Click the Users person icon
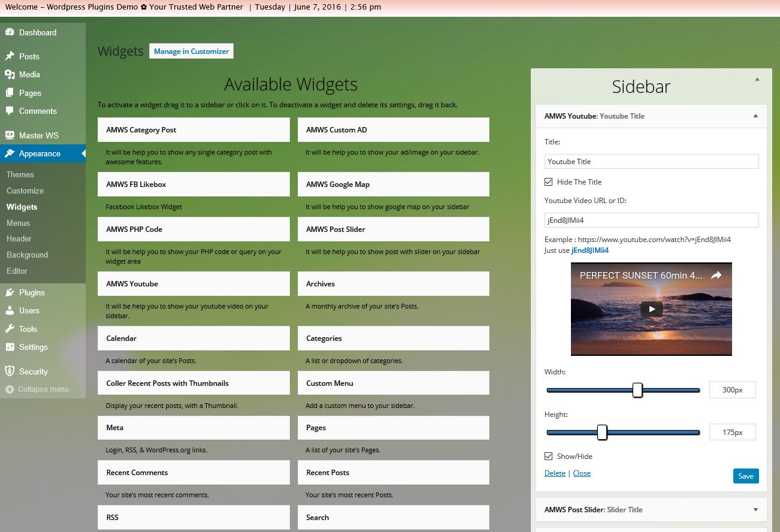This screenshot has height=532, width=780. 10,310
